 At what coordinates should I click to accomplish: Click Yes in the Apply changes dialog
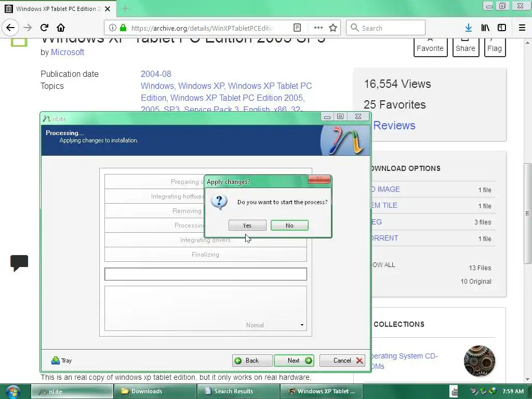(x=247, y=225)
